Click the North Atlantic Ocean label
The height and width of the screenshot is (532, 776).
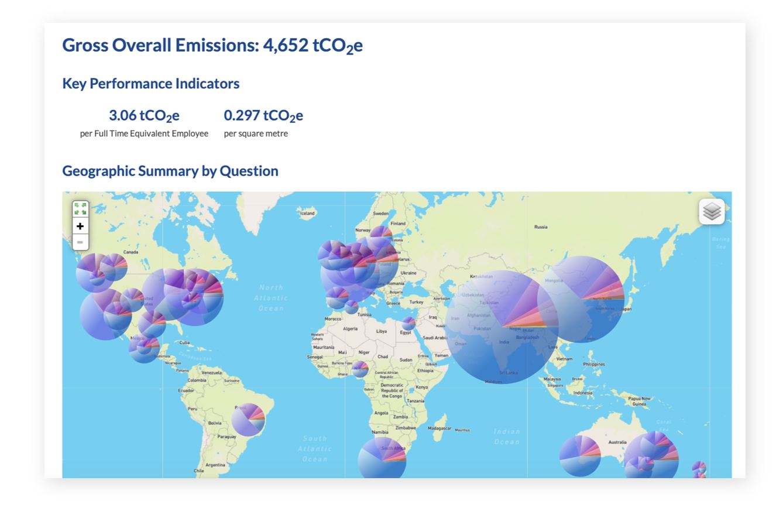(x=271, y=298)
